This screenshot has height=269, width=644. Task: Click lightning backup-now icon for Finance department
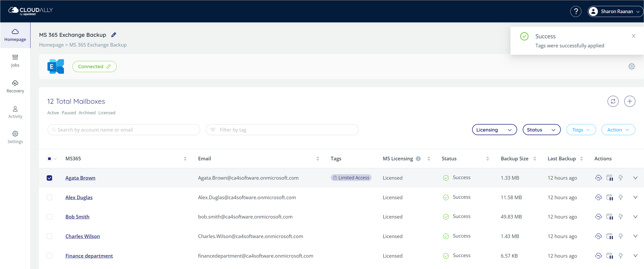point(621,255)
